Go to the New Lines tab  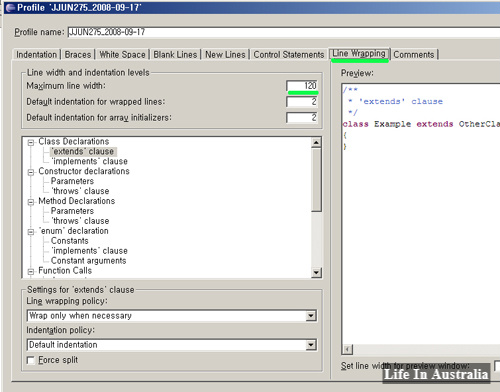coord(225,54)
